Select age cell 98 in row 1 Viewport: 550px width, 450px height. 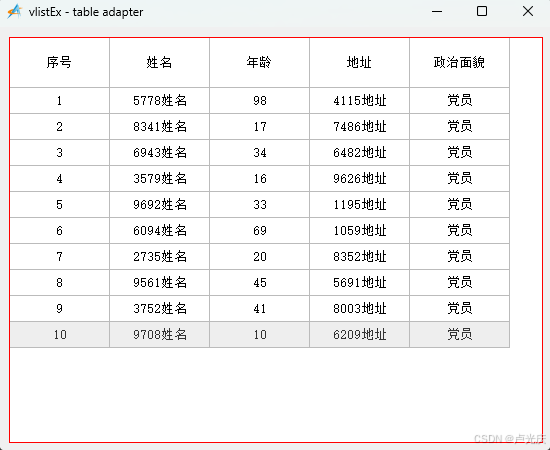[260, 101]
